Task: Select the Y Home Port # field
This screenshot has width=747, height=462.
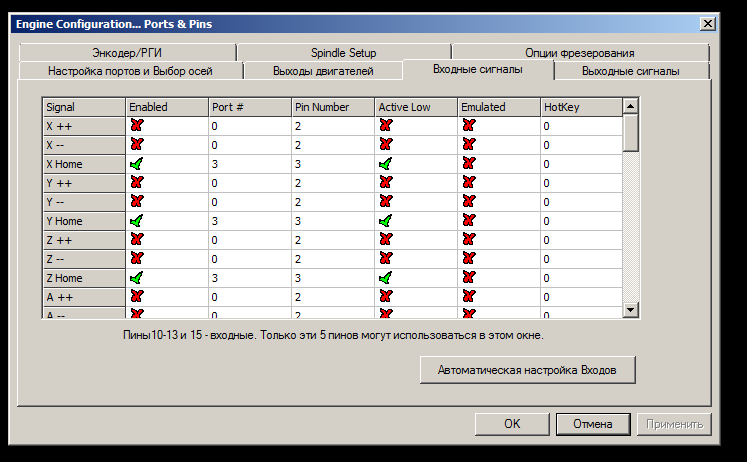Action: pyautogui.click(x=248, y=221)
